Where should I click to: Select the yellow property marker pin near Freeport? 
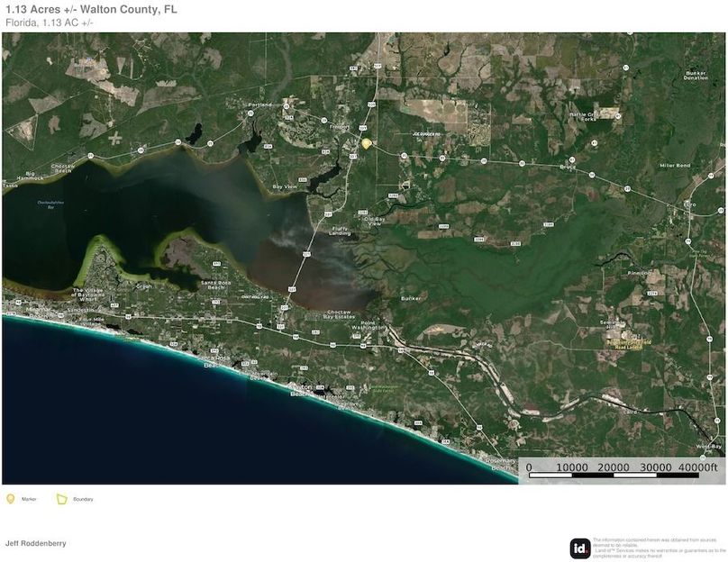(366, 142)
